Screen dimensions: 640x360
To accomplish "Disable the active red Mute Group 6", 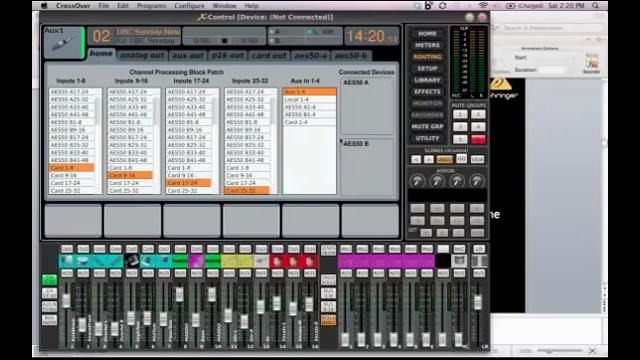I will pos(478,140).
